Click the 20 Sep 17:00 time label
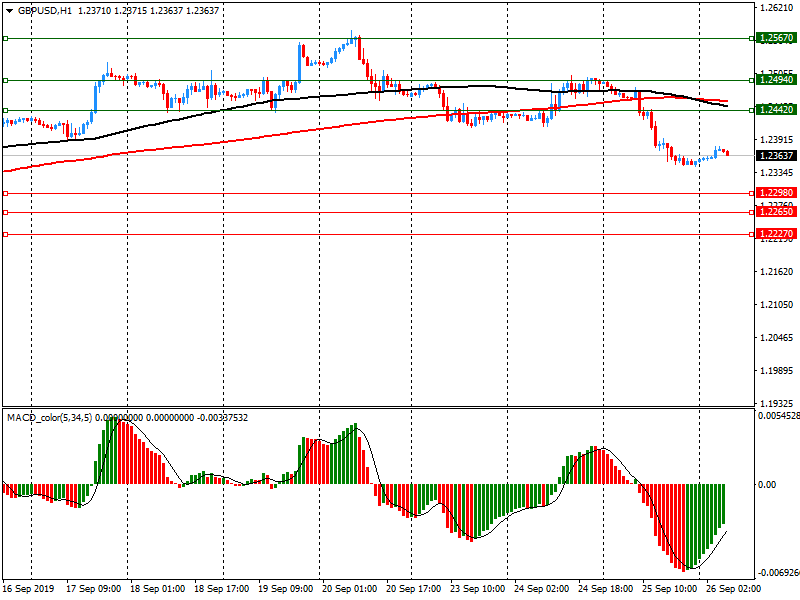 click(413, 589)
